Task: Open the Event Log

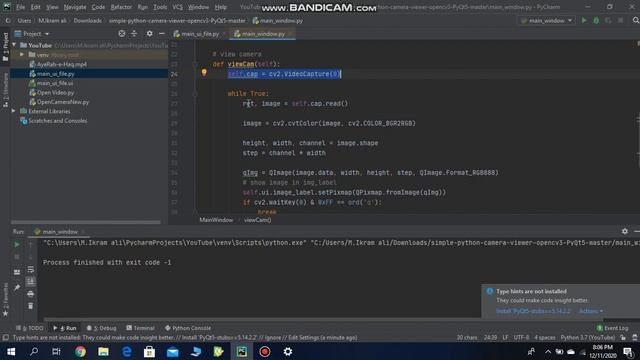Action: pos(612,328)
